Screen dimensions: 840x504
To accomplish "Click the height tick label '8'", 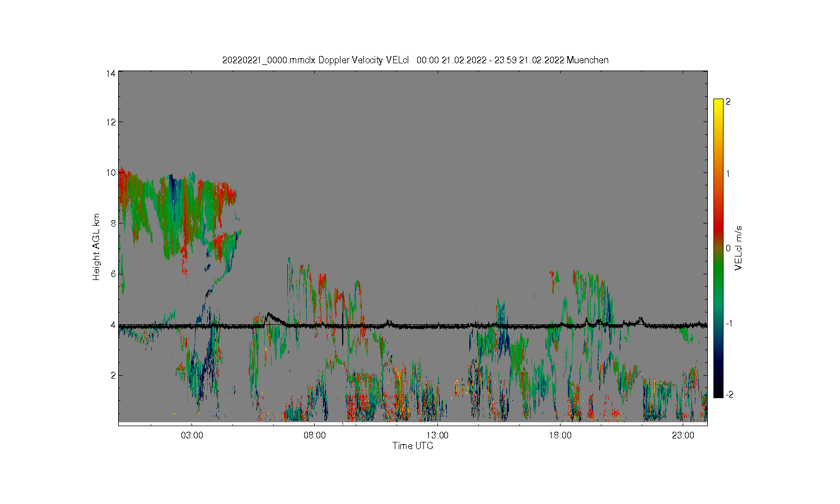I will click(113, 223).
